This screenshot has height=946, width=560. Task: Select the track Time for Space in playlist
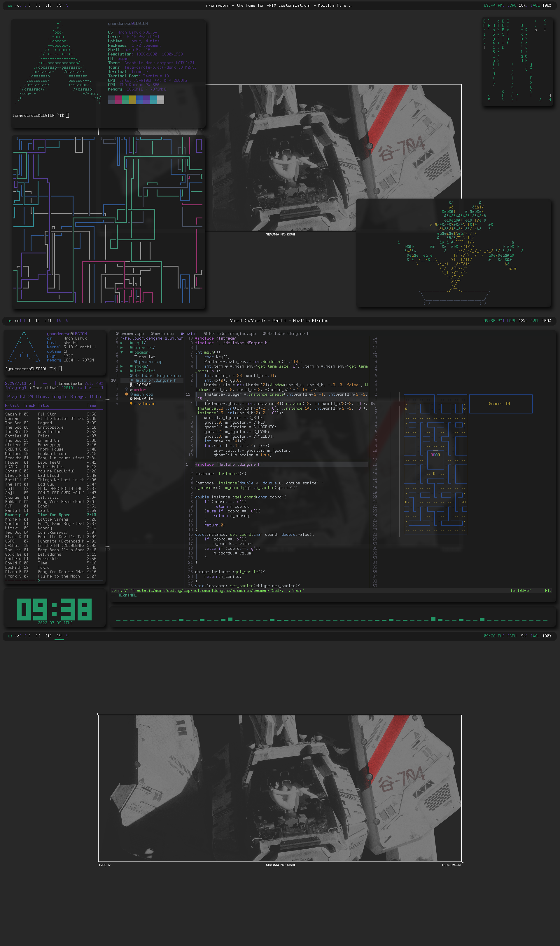[x=54, y=515]
